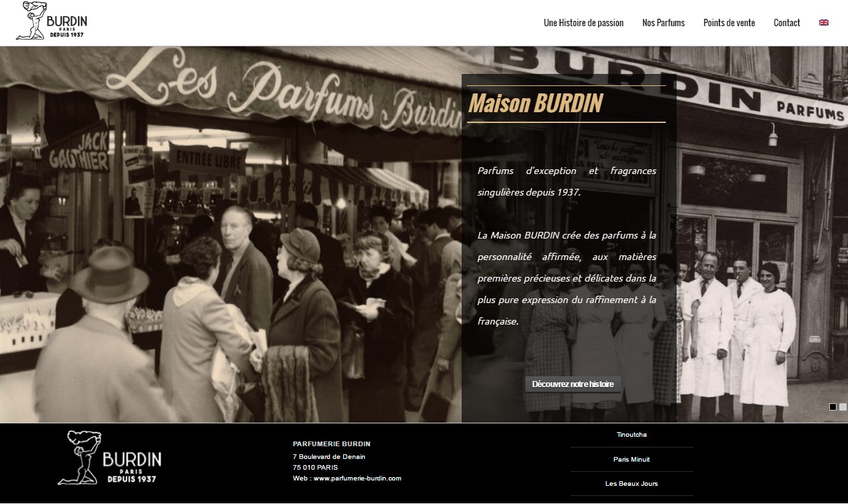Click the Maison BURDIN heading
The width and height of the screenshot is (848, 504).
coord(536,103)
